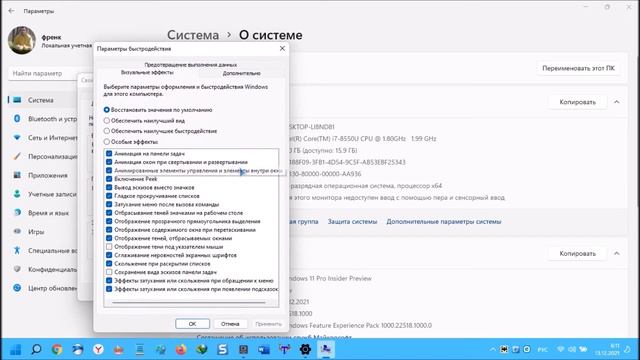Collapse Windows specifications section chevron
Viewport: 640px width, 360px height.
(617, 253)
